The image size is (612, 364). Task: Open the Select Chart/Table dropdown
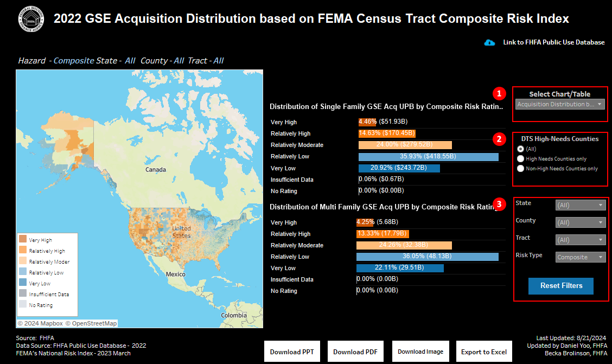click(560, 104)
